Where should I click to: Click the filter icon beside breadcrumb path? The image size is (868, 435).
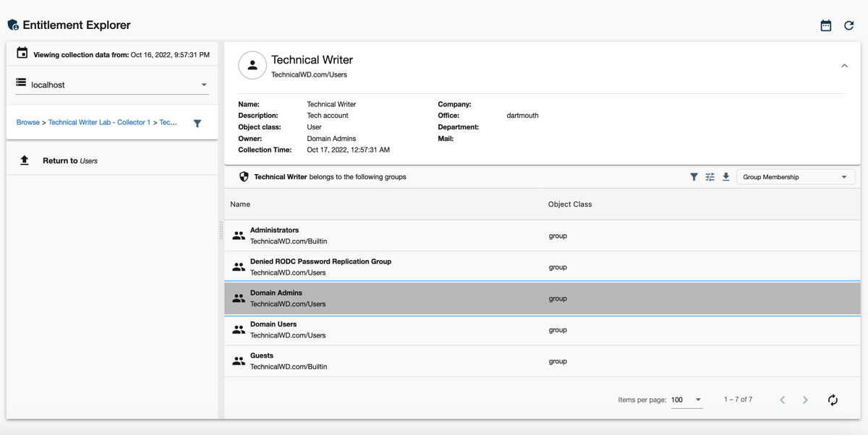(x=197, y=124)
